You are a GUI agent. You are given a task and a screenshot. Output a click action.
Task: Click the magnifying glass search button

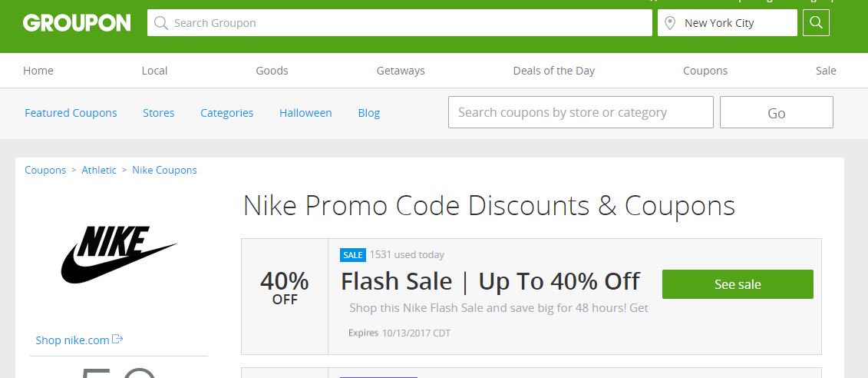coord(816,23)
